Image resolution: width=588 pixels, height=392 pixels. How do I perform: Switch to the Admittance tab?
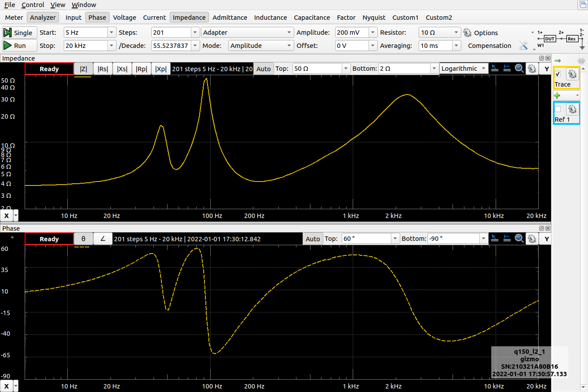point(230,18)
